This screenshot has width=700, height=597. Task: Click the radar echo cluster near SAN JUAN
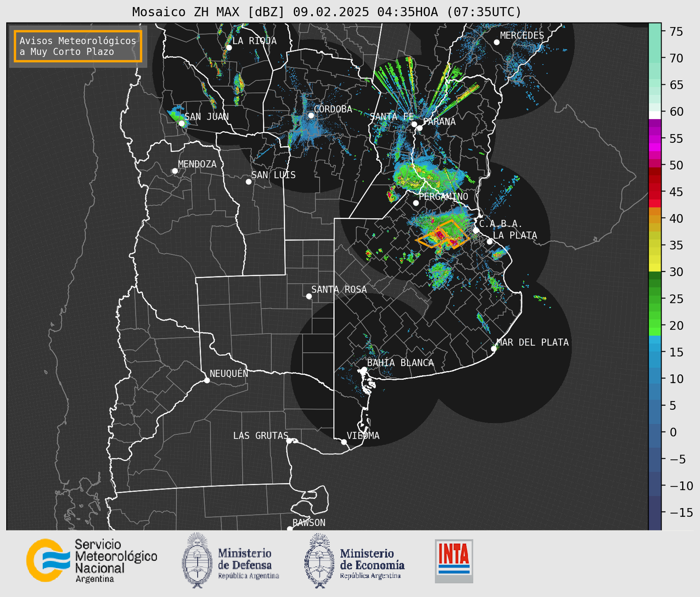177,115
